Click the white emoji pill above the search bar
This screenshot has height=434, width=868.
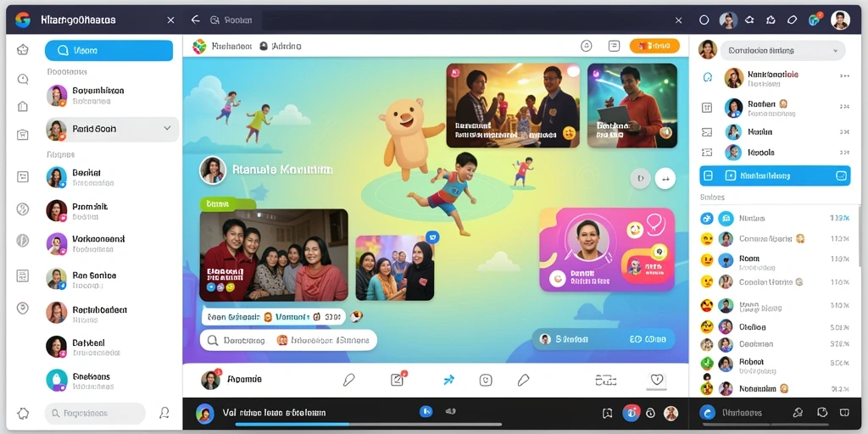click(274, 317)
